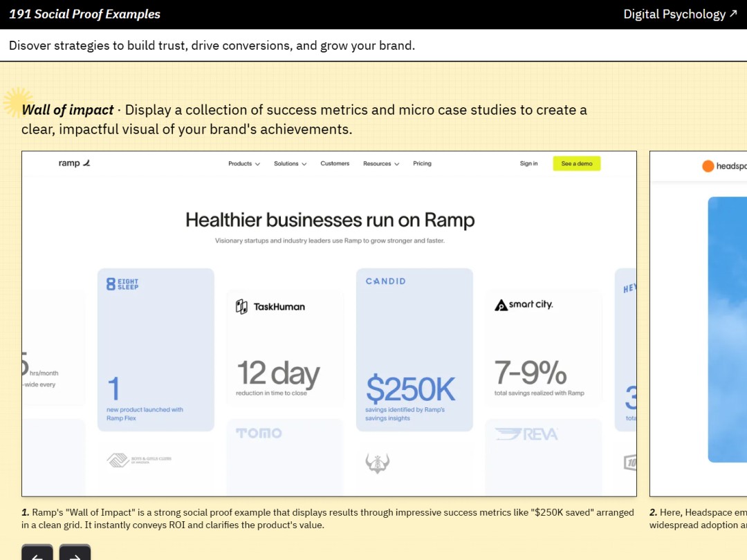Click the Boys & Girls Clubs logo
The image size is (747, 560).
138,460
